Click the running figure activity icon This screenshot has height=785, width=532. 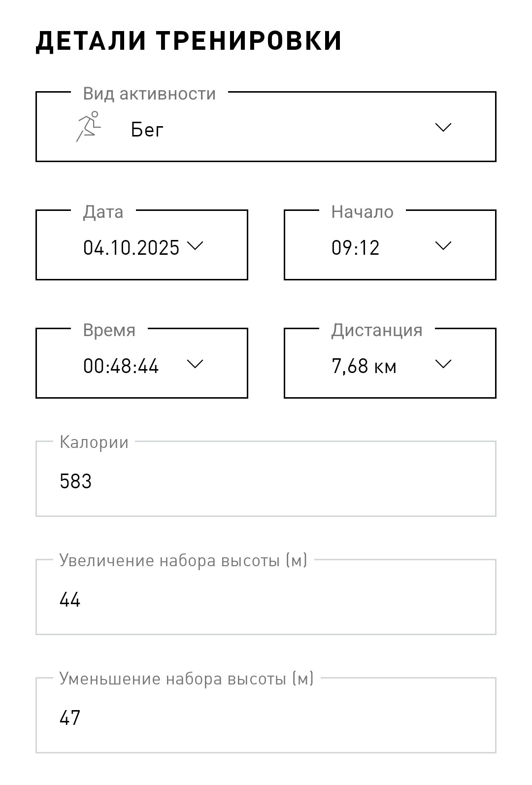point(89,127)
